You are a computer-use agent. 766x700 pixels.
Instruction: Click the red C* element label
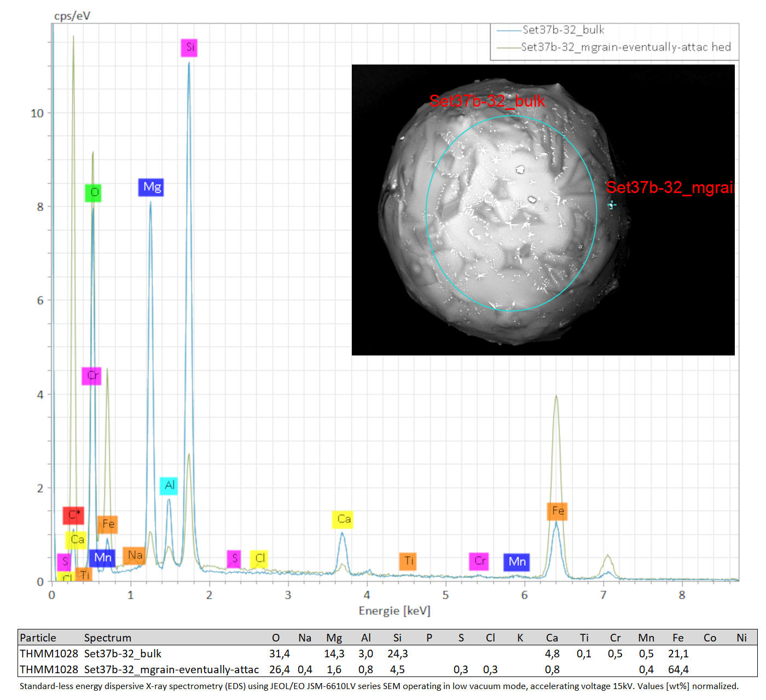point(74,515)
